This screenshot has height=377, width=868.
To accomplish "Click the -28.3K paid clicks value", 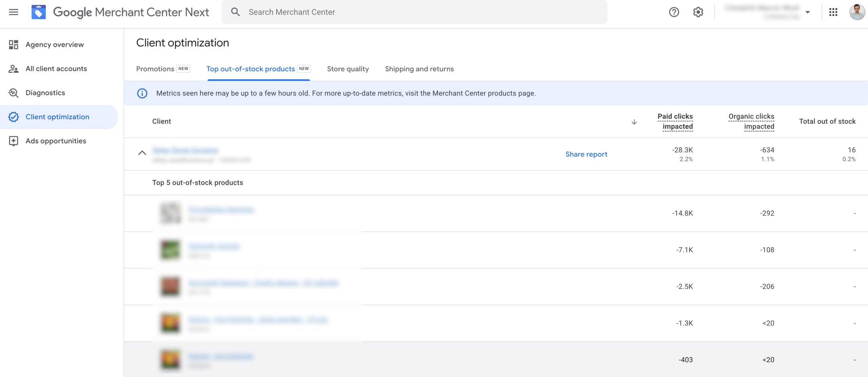I will click(683, 150).
